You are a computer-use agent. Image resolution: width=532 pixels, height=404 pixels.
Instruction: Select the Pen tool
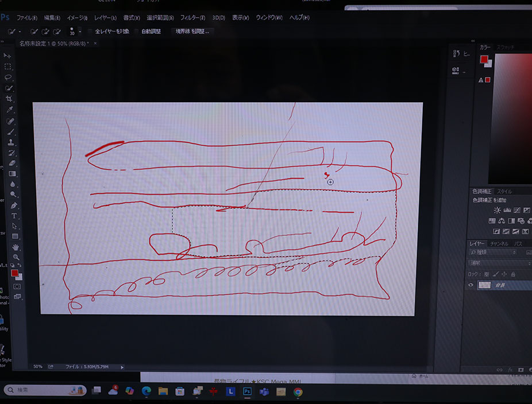tap(14, 205)
